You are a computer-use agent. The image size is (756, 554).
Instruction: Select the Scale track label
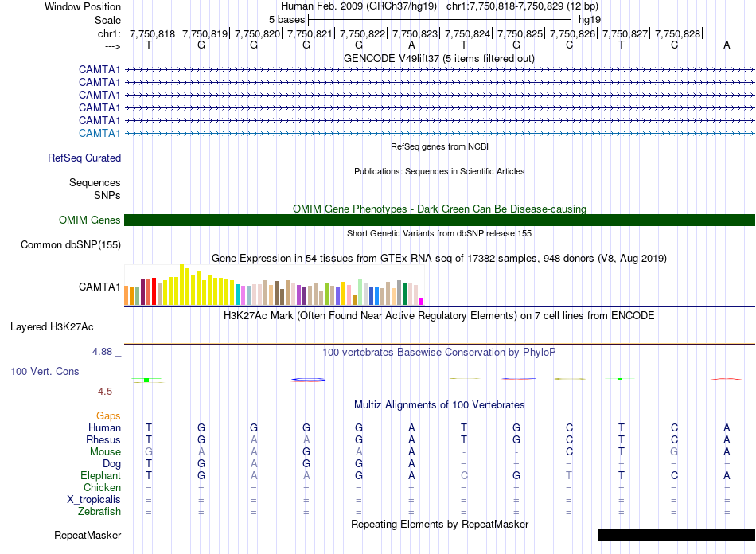point(107,20)
